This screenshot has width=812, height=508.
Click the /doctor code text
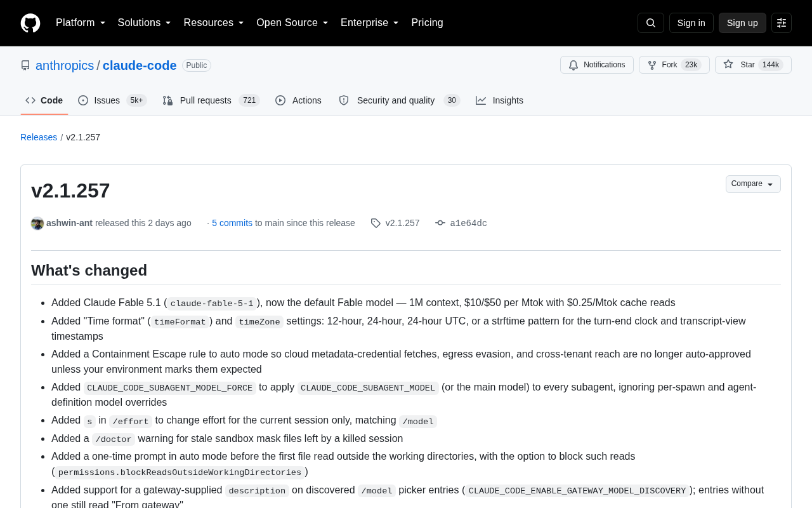coord(114,439)
